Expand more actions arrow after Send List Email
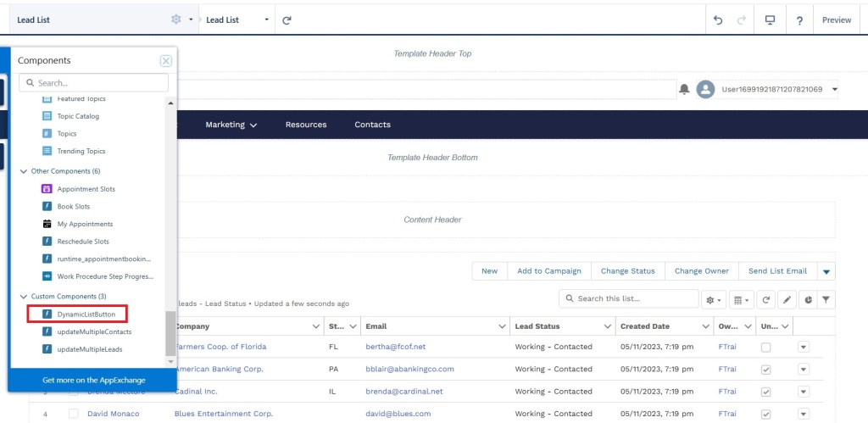The image size is (868, 423). (827, 271)
